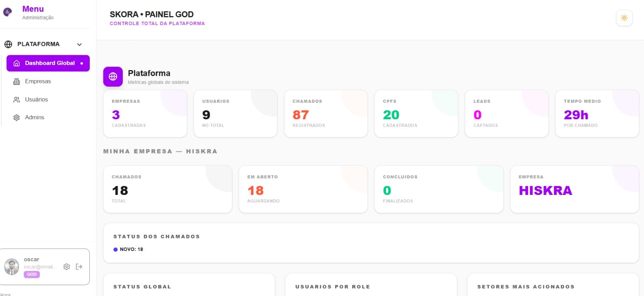Click the logout arrow icon
Image resolution: width=644 pixels, height=296 pixels.
(79, 267)
